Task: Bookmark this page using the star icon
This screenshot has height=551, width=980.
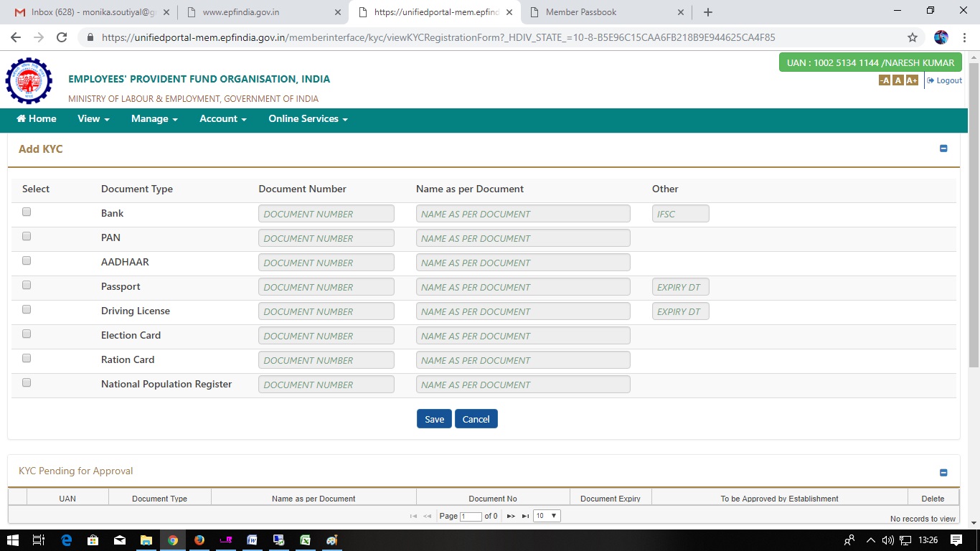Action: point(913,37)
